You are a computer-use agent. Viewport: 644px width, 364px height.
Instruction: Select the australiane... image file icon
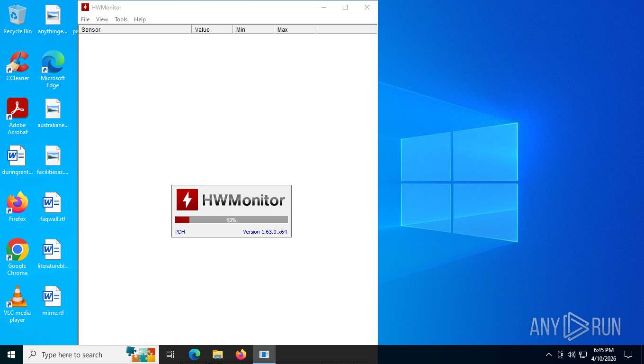[53, 113]
